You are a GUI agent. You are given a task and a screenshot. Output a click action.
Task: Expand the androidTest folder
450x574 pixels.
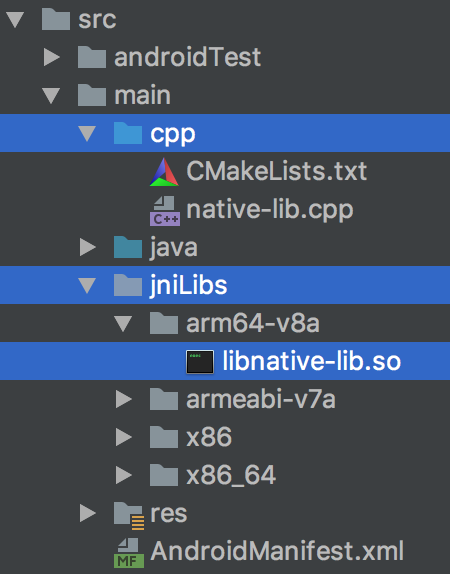point(52,57)
